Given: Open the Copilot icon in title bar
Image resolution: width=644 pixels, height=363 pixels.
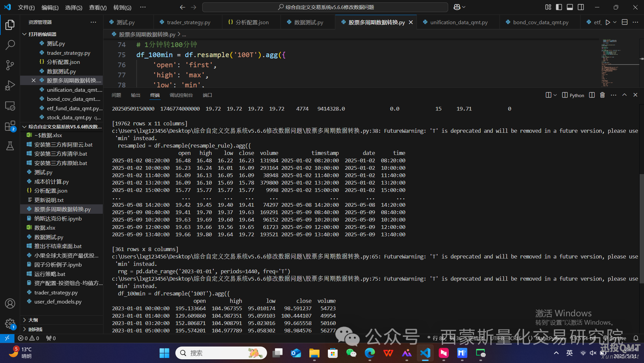Looking at the screenshot, I should click(x=457, y=7).
